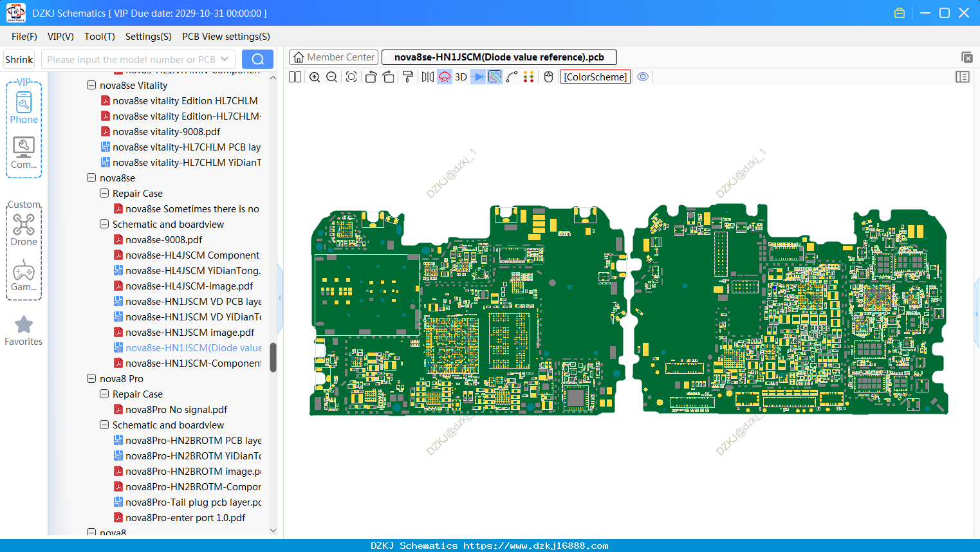The image size is (980, 552).
Task: Toggle the net trace display icon
Action: (495, 77)
